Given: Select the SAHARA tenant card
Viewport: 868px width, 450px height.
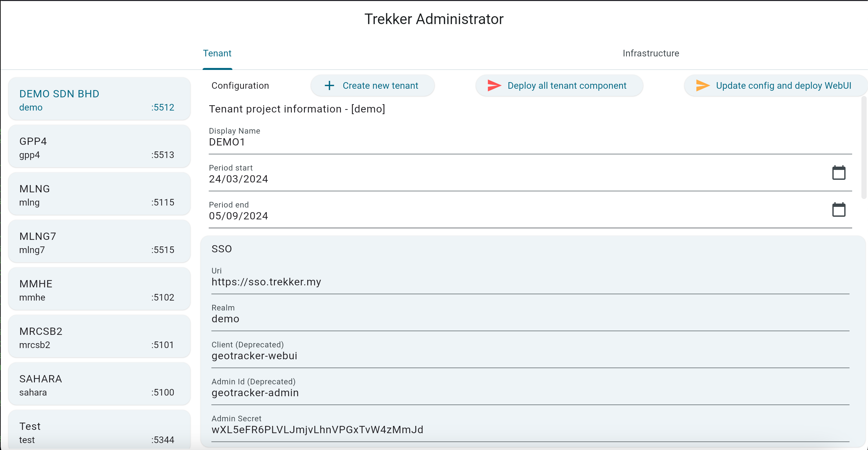Looking at the screenshot, I should (x=99, y=384).
